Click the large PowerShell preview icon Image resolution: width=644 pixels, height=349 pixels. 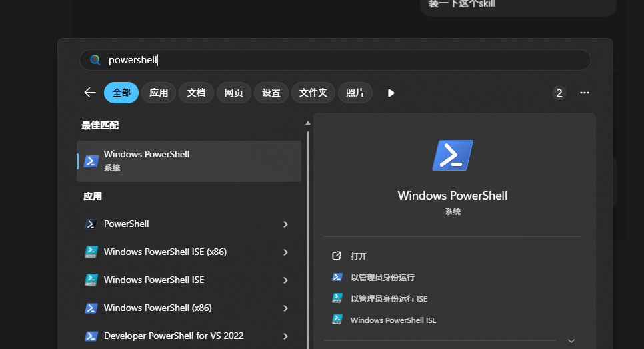(x=453, y=155)
